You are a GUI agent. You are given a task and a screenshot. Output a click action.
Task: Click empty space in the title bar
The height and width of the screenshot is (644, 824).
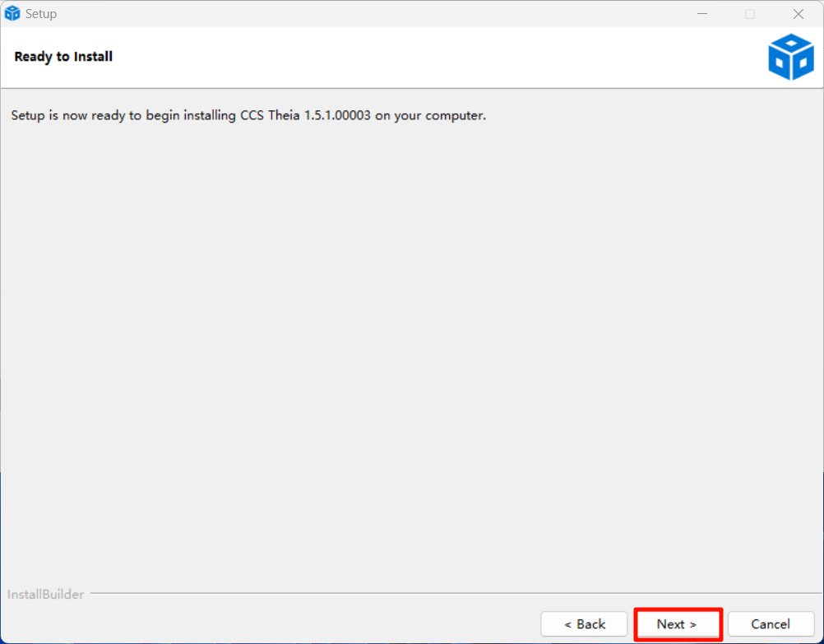click(x=370, y=14)
